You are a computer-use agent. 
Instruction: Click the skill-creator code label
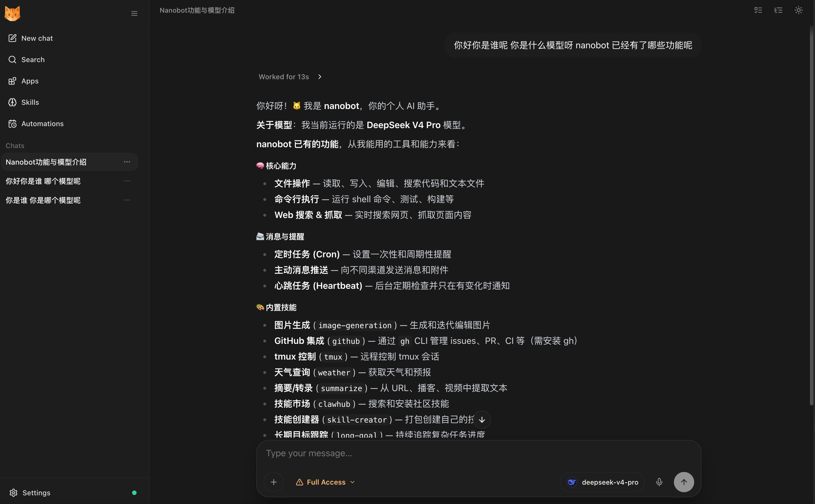click(x=357, y=420)
